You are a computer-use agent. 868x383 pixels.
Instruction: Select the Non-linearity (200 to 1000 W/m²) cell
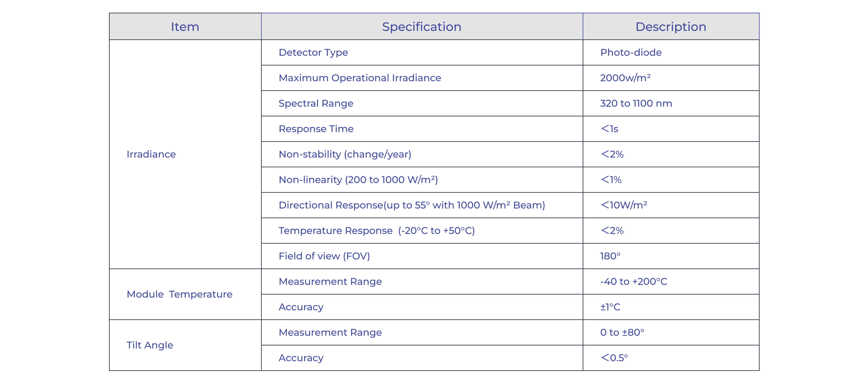coord(358,180)
